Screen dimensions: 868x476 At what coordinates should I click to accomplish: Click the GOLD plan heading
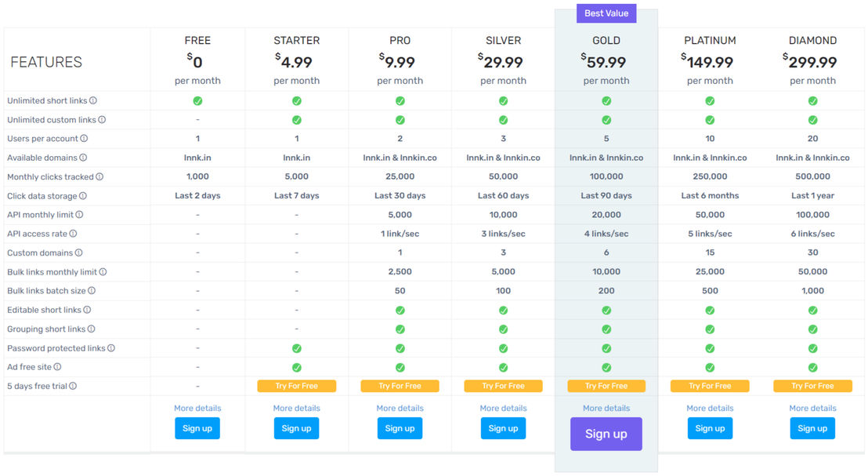[x=606, y=41]
